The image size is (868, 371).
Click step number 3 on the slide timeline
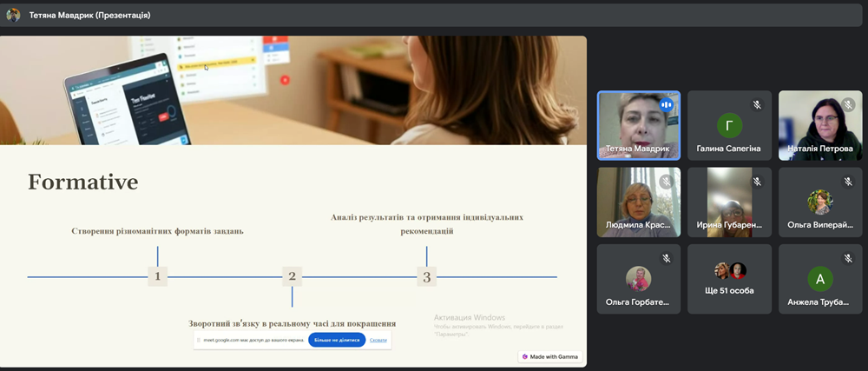tap(426, 277)
